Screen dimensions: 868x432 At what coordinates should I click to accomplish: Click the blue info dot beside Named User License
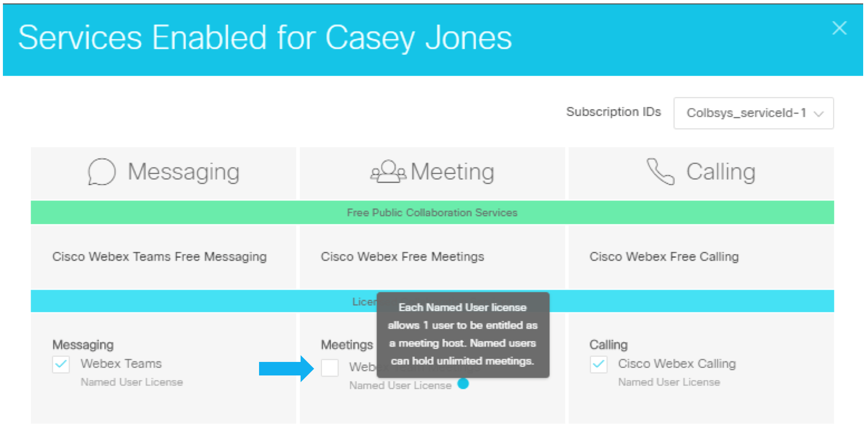pyautogui.click(x=463, y=384)
